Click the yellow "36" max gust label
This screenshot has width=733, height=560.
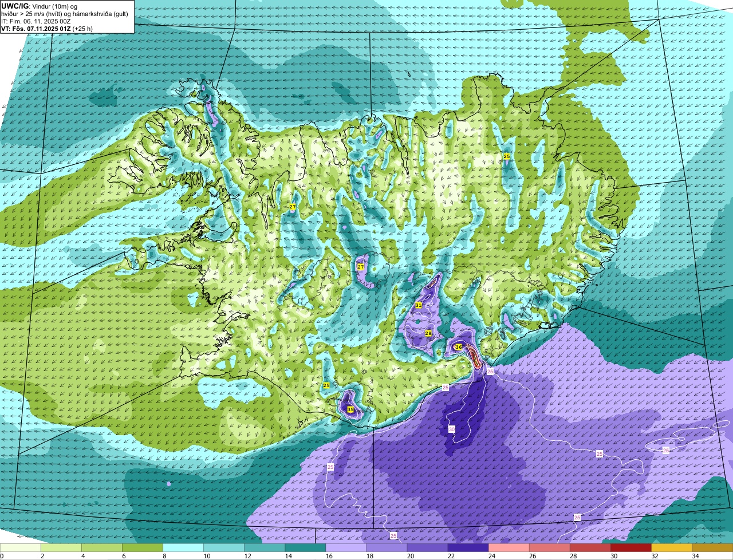tap(458, 347)
